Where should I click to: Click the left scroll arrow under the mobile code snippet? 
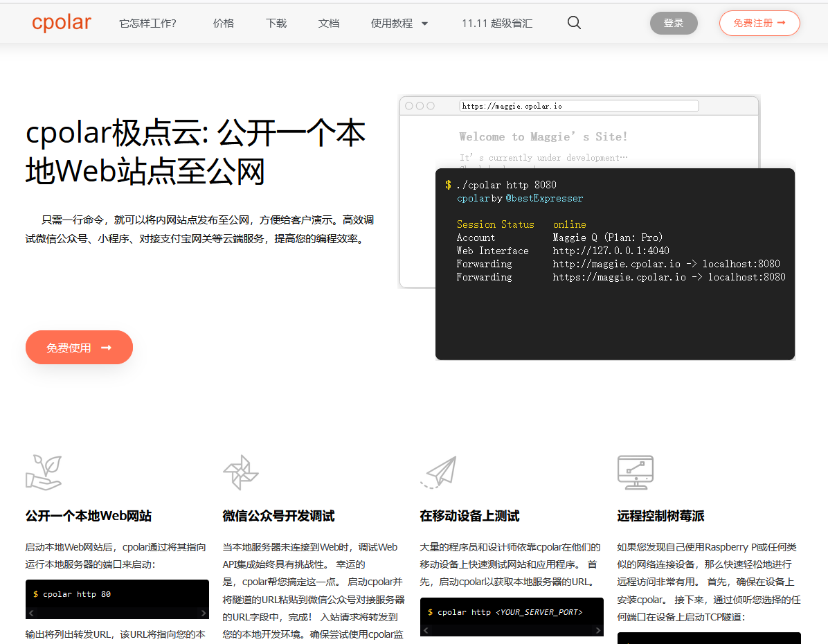tap(425, 630)
